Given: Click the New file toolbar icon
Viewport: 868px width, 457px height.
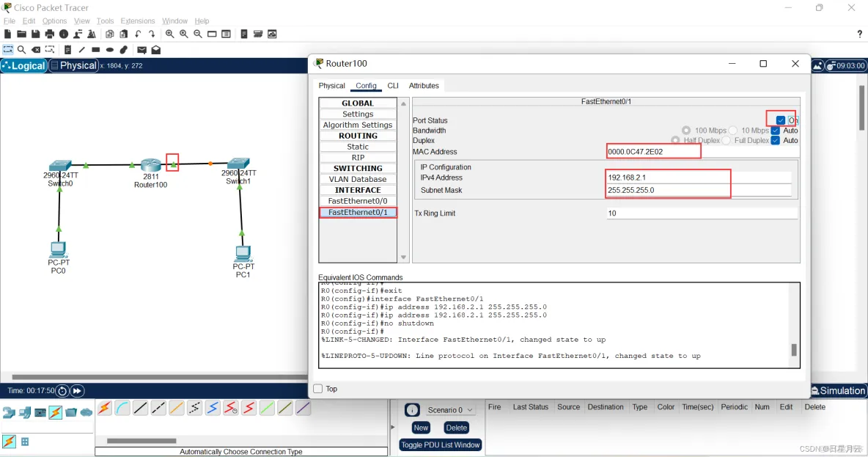Looking at the screenshot, I should click(x=7, y=34).
